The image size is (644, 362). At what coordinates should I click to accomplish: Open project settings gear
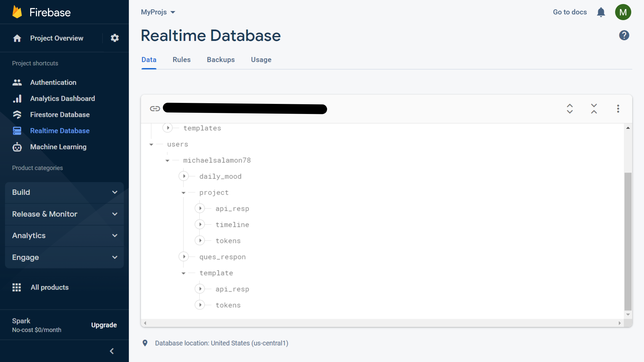pyautogui.click(x=115, y=38)
